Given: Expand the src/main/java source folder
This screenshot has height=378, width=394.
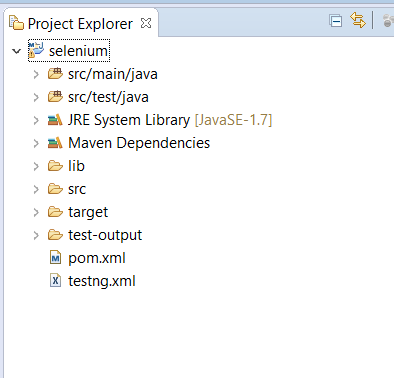Looking at the screenshot, I should tap(36, 74).
